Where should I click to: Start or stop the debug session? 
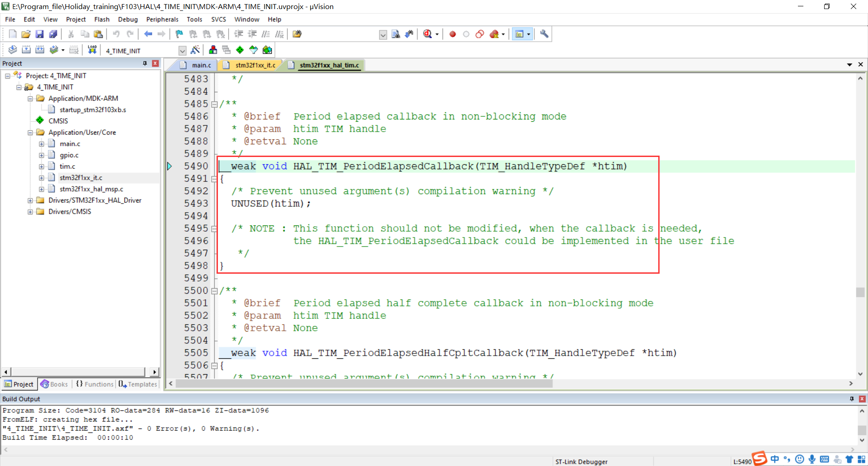pyautogui.click(x=427, y=34)
